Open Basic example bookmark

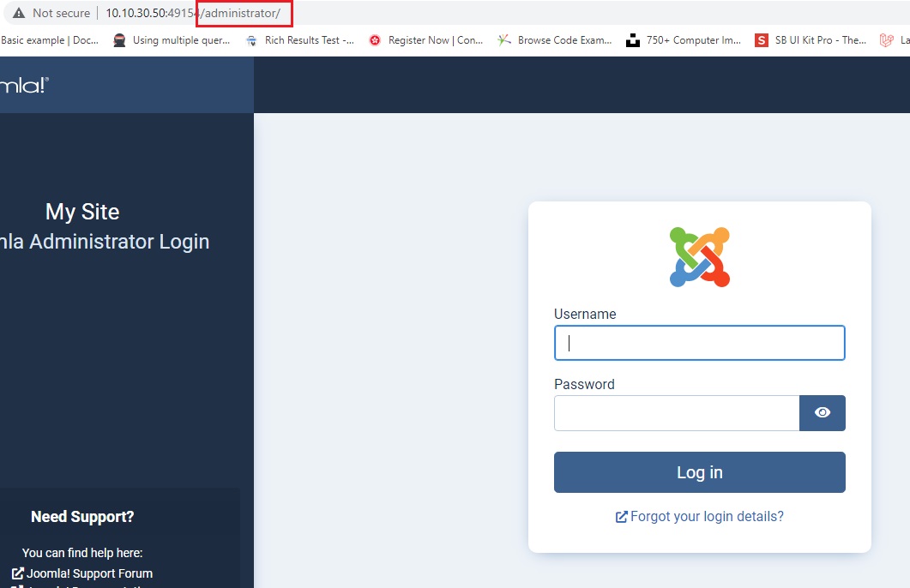50,40
